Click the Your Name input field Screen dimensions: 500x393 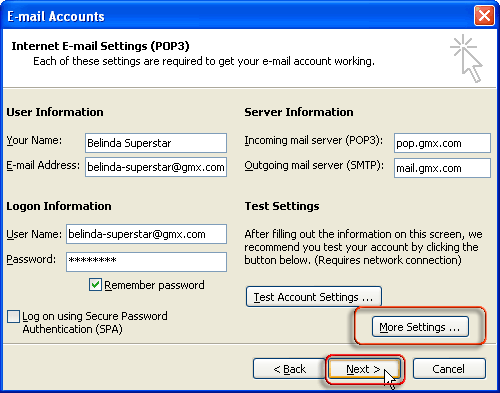tap(156, 143)
